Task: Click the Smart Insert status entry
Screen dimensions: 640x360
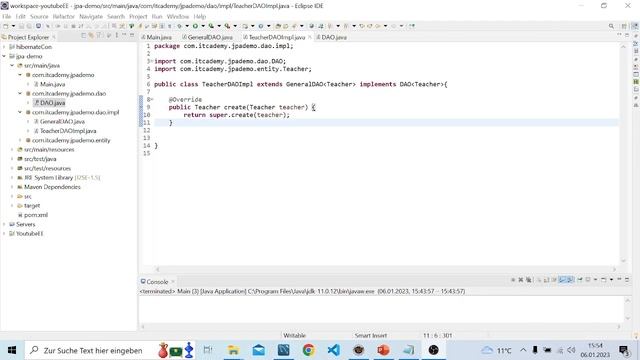Action: point(370,336)
